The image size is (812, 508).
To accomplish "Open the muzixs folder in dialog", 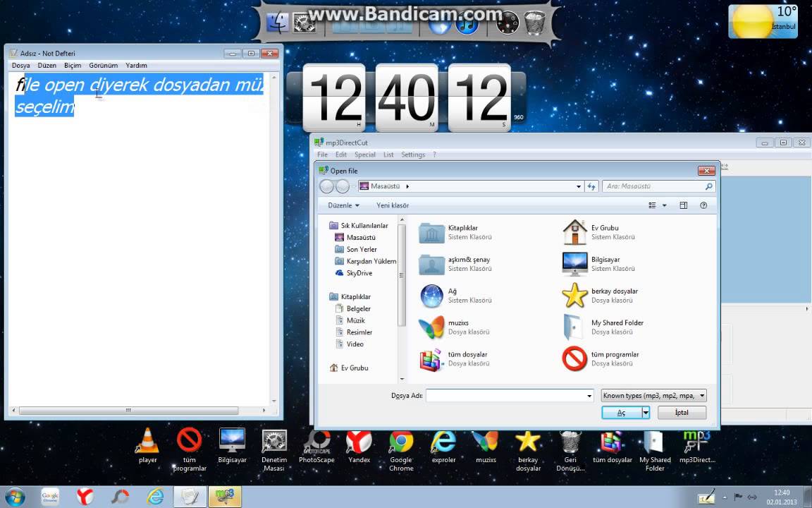I will tap(431, 327).
